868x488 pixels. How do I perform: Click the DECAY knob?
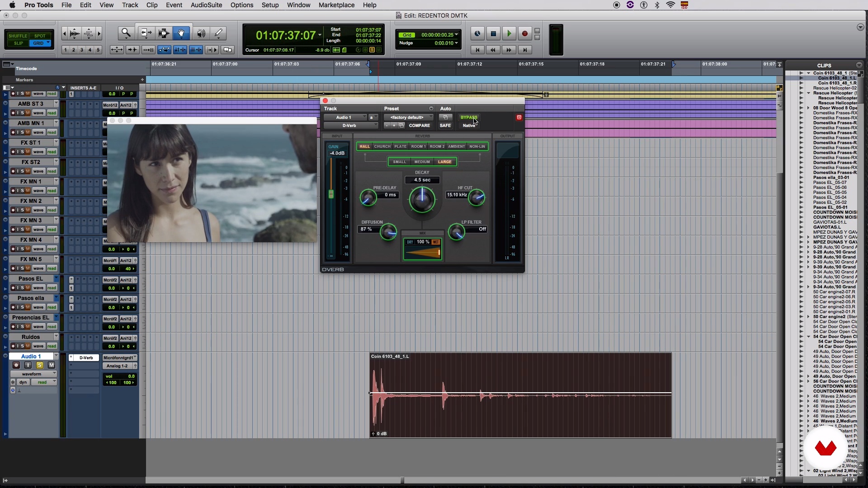(422, 200)
